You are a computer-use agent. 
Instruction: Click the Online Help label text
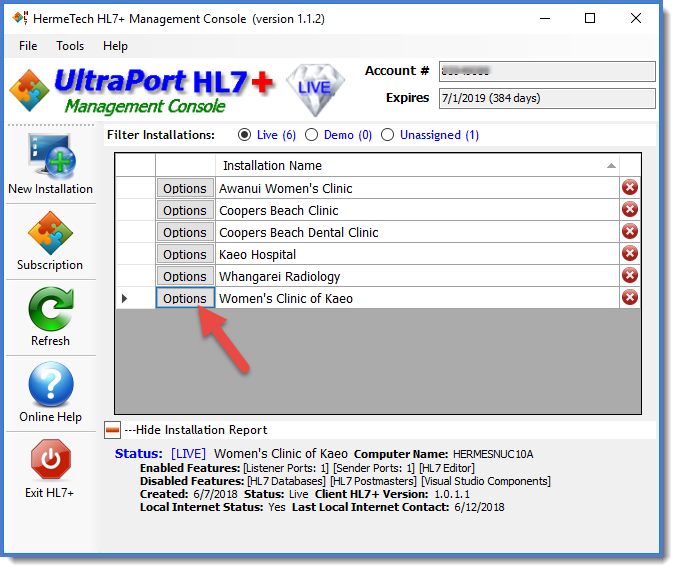51,417
